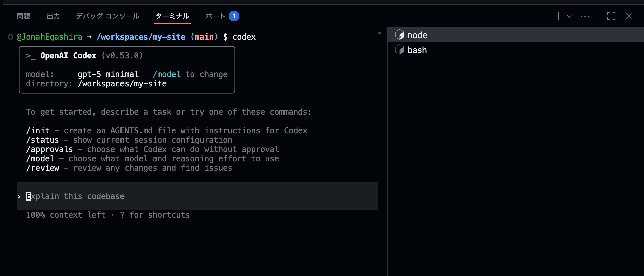Click the @JonahEgashira username in prompt
This screenshot has height=276, width=644.
click(50, 37)
